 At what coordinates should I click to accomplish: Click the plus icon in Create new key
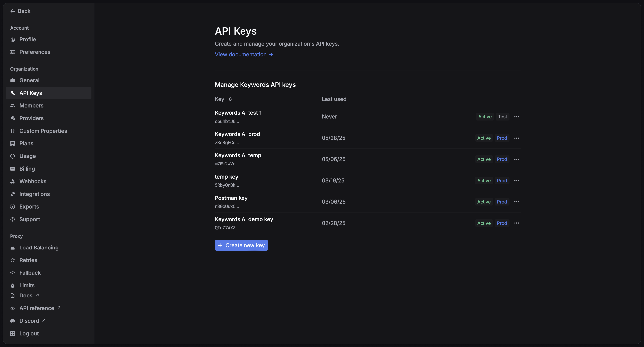click(220, 246)
